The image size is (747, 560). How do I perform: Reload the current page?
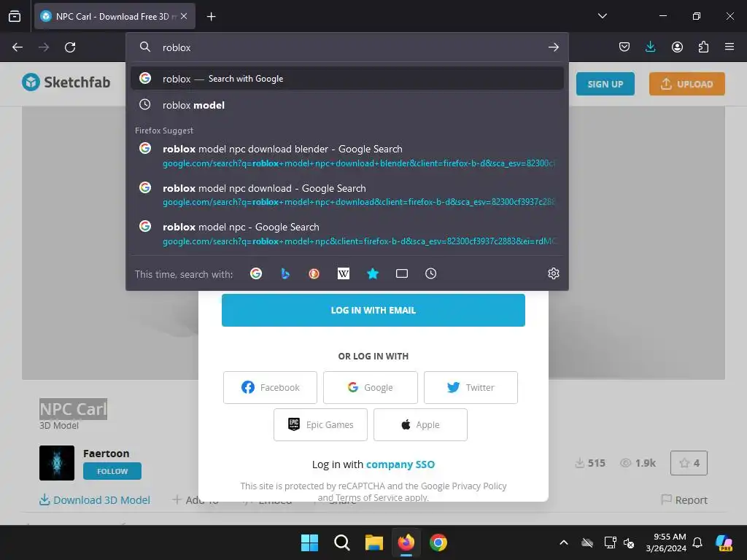coord(70,47)
